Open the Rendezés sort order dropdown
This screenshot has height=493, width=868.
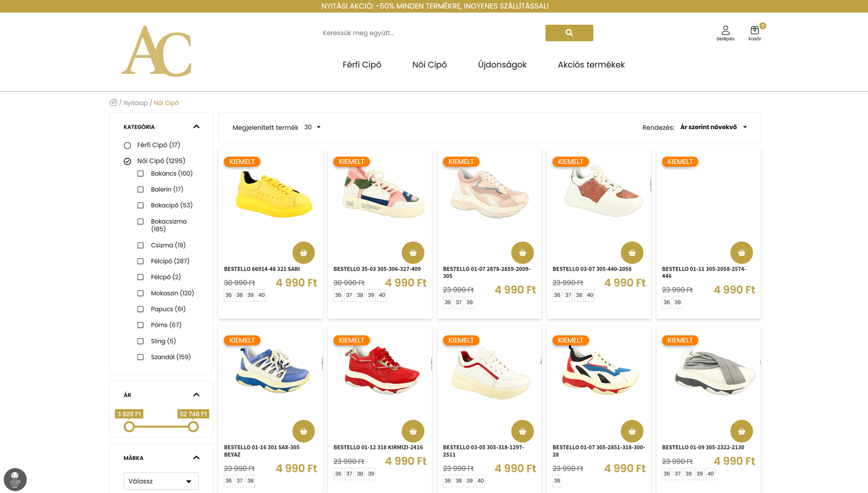713,127
